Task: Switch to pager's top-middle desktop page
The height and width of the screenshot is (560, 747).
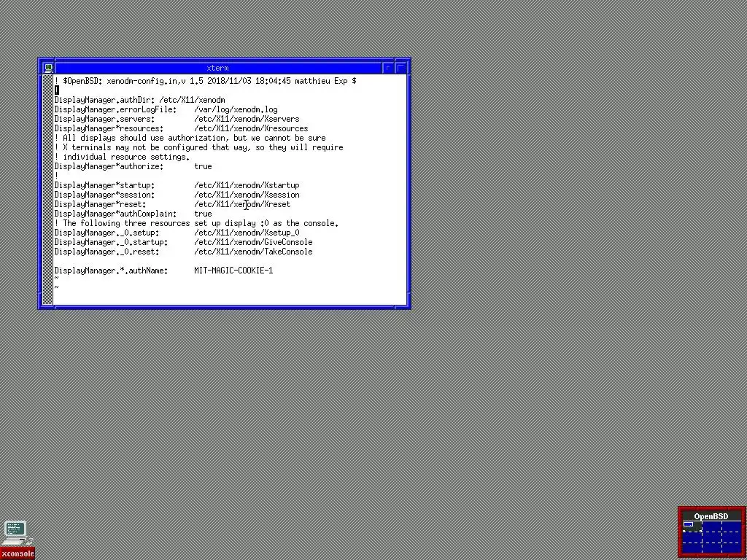Action: point(711,526)
